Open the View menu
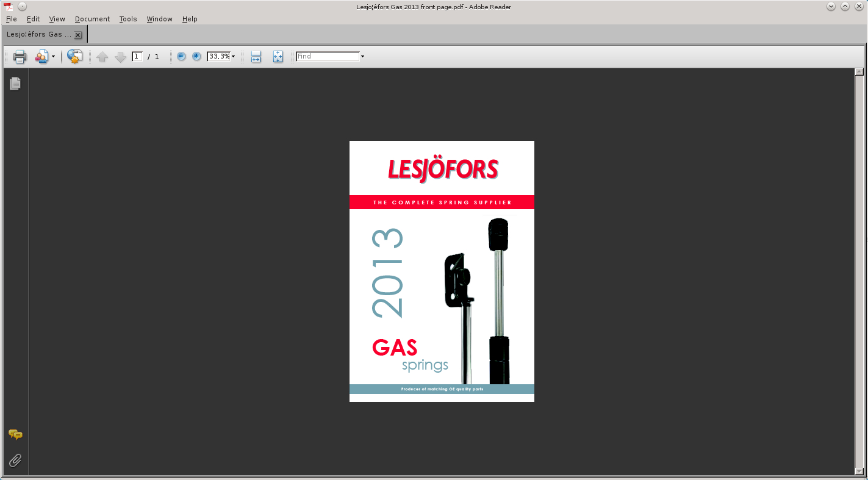The width and height of the screenshot is (868, 480). pos(57,19)
